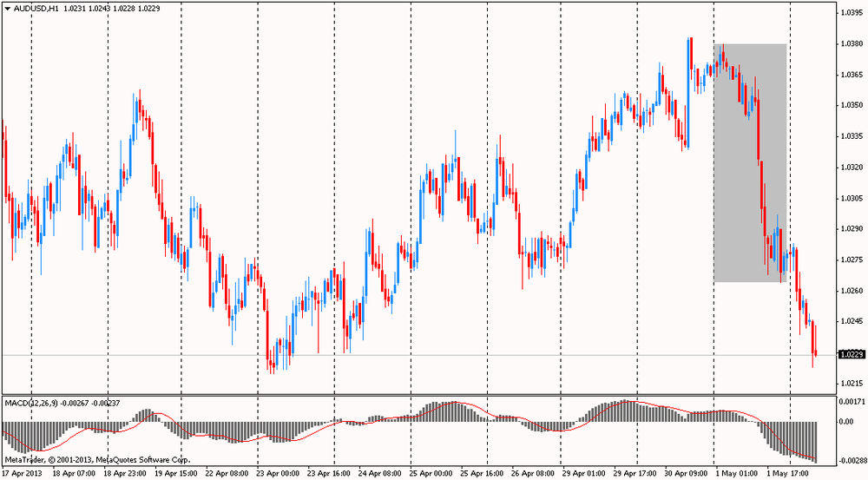Click the -0.00288 MACD scale value
The image size is (868, 480).
[x=851, y=459]
